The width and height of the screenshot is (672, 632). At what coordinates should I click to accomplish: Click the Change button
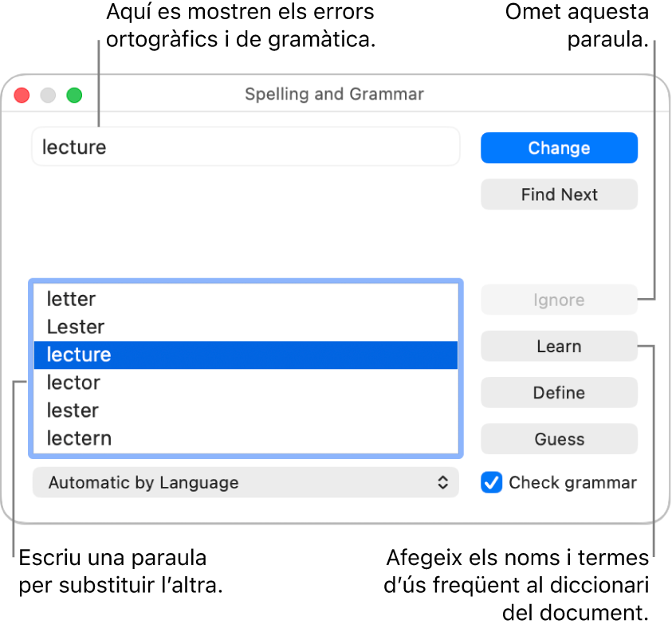[559, 147]
